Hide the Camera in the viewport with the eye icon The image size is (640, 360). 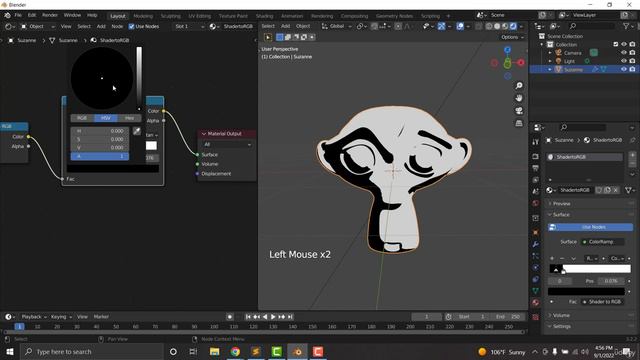click(x=624, y=53)
